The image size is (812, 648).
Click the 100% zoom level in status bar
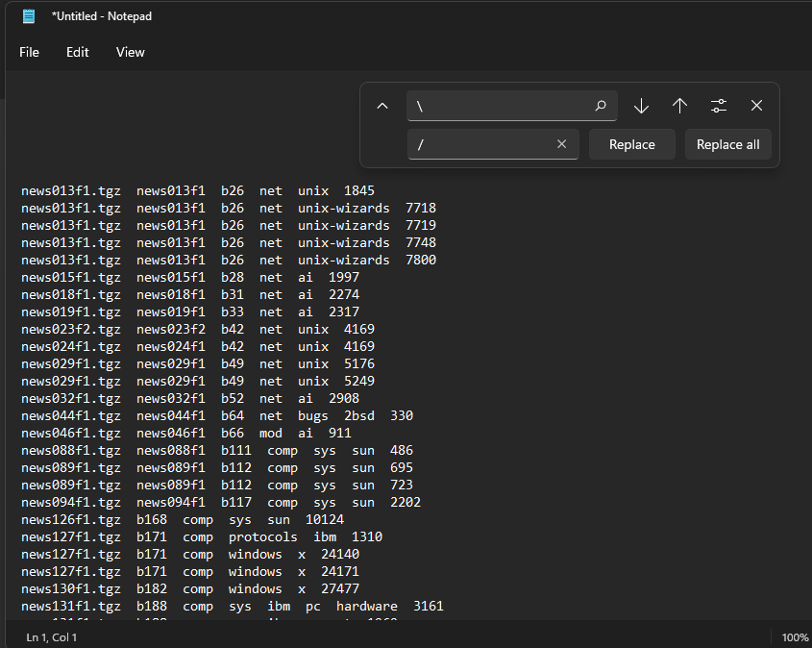795,637
